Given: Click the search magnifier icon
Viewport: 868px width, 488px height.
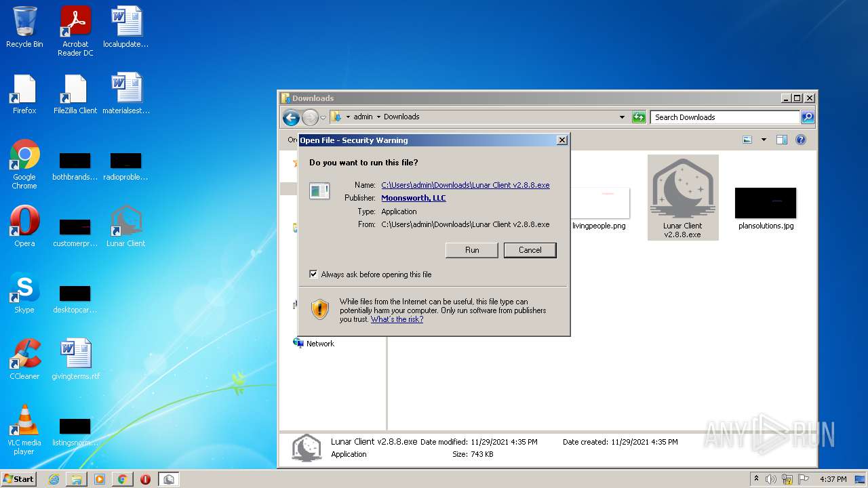Looking at the screenshot, I should coord(808,117).
